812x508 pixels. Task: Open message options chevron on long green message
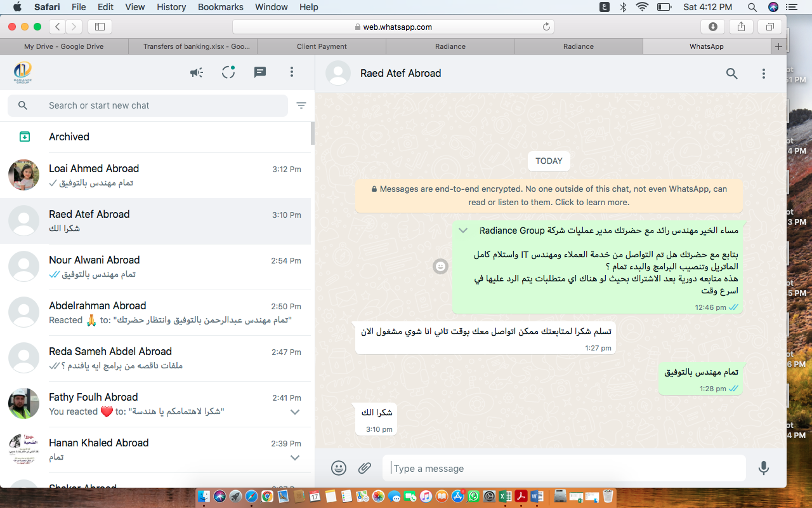[463, 231]
